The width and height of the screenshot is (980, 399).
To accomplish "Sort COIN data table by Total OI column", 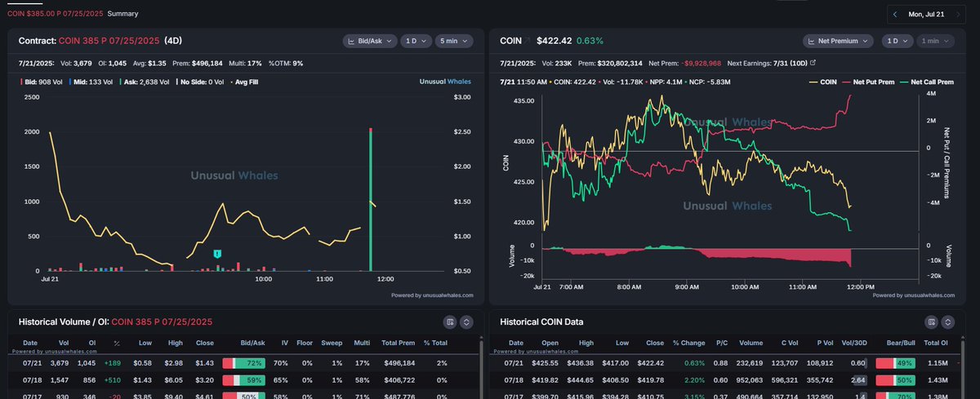I will (937, 343).
